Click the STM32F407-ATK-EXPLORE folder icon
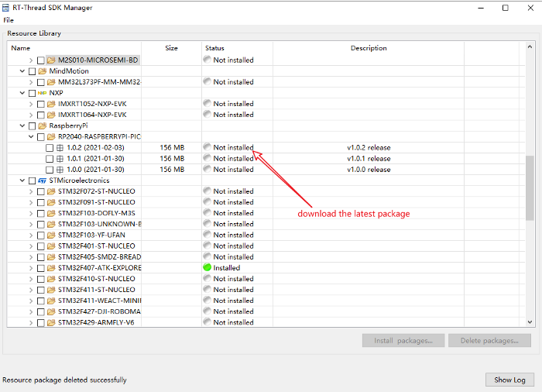 pos(51,268)
